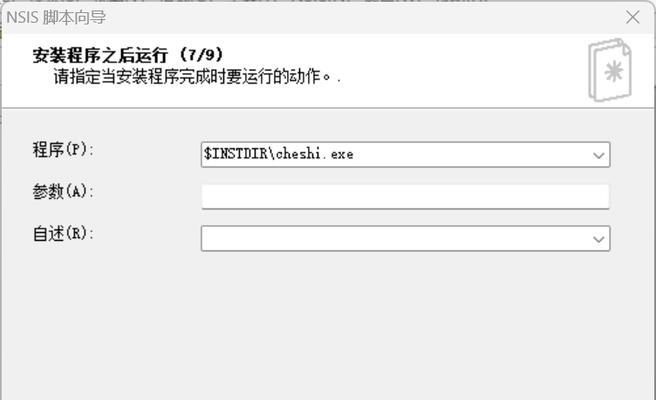656x400 pixels.
Task: Click the 安装程序之后运行 heading
Action: pyautogui.click(x=100, y=55)
